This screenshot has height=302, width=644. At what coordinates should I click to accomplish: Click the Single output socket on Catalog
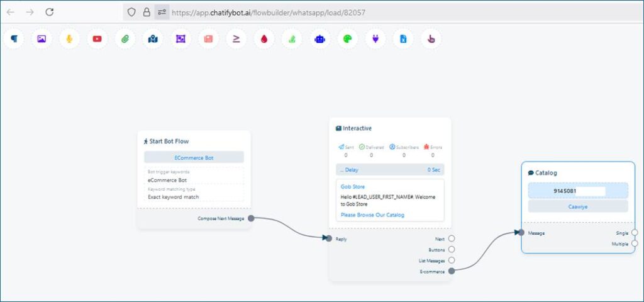pos(634,233)
